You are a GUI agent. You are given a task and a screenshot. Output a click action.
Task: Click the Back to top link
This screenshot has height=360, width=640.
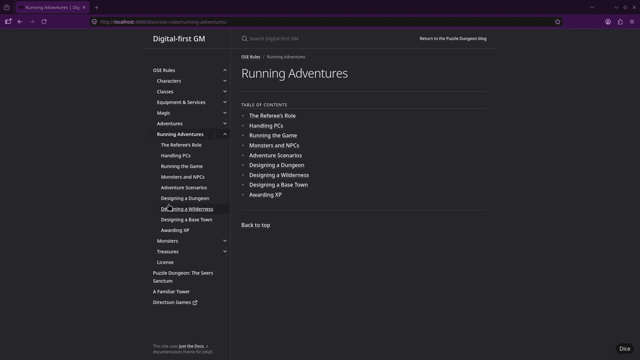[256, 225]
